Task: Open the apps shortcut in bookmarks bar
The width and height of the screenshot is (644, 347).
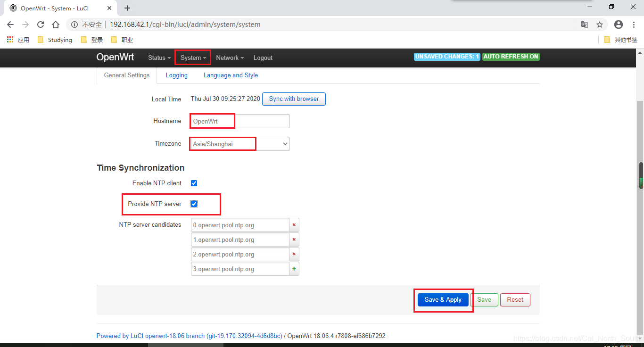Action: (x=18, y=40)
